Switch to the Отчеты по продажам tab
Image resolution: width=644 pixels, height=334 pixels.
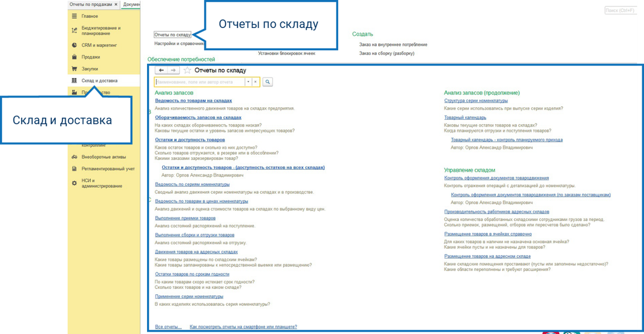pos(91,4)
